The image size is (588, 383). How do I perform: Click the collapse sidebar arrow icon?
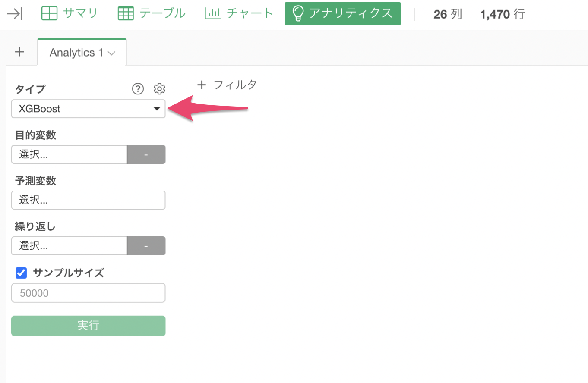click(x=15, y=14)
